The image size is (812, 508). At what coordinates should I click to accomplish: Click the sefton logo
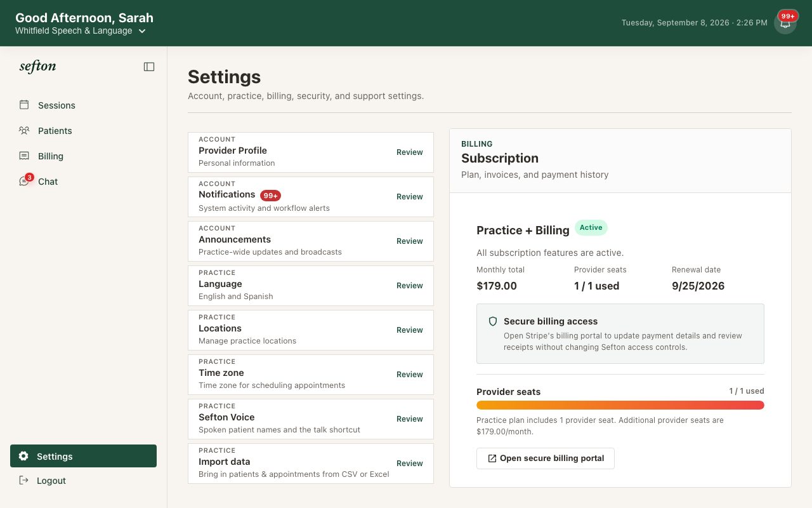[x=37, y=66]
